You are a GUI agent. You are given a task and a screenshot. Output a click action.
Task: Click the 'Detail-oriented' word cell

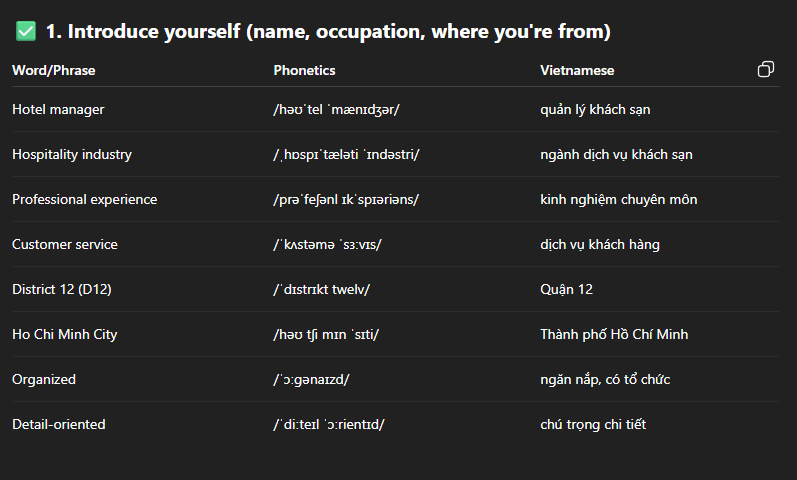pyautogui.click(x=59, y=424)
